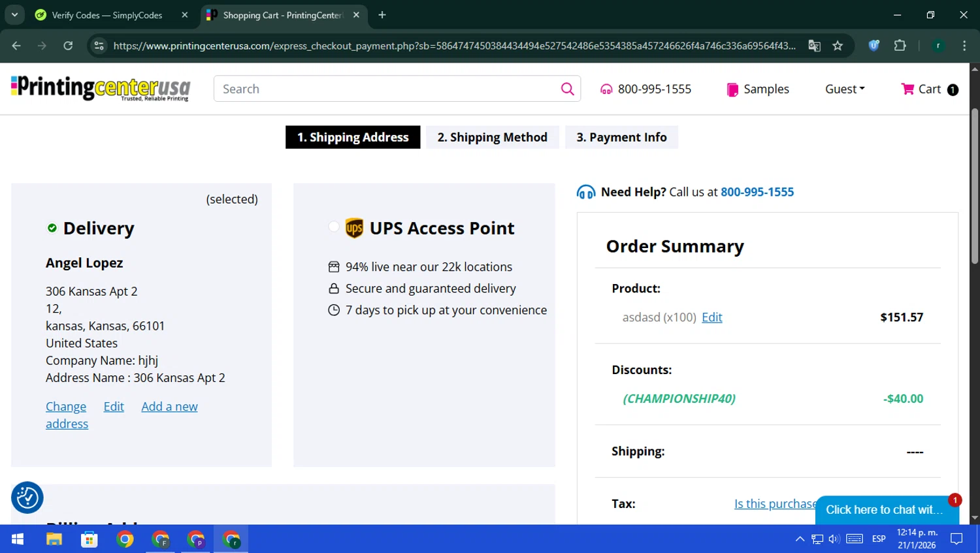Viewport: 980px width, 553px height.
Task: Click the volume speaker icon in the system tray
Action: [834, 539]
